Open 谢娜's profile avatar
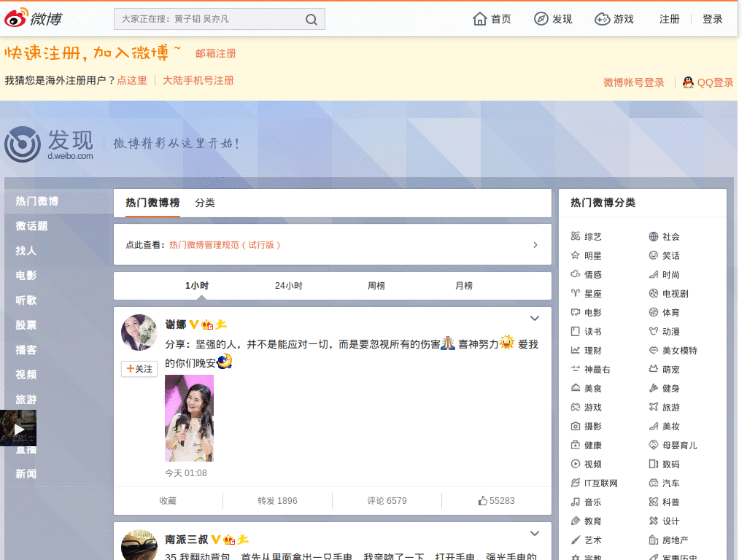The height and width of the screenshot is (560, 747). point(139,332)
